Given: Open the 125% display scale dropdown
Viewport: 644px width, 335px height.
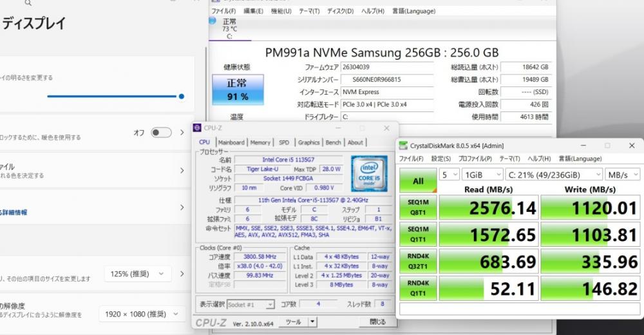Looking at the screenshot, I should [x=138, y=274].
